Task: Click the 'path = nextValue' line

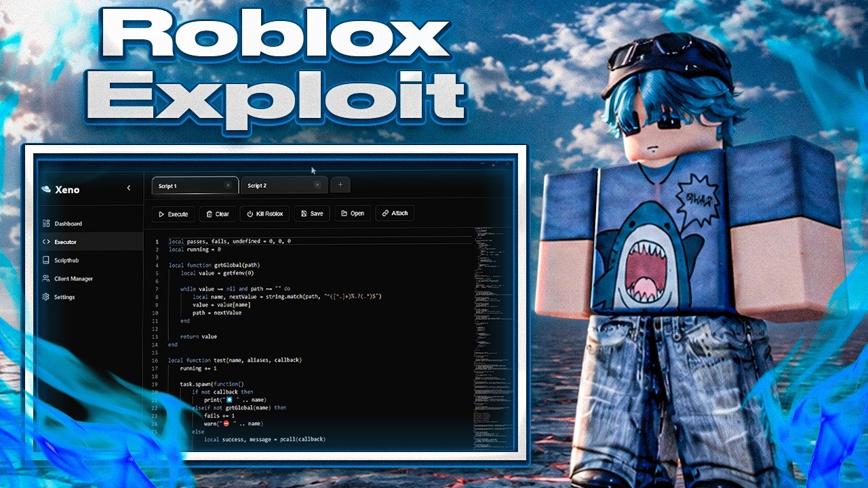Action: tap(216, 312)
